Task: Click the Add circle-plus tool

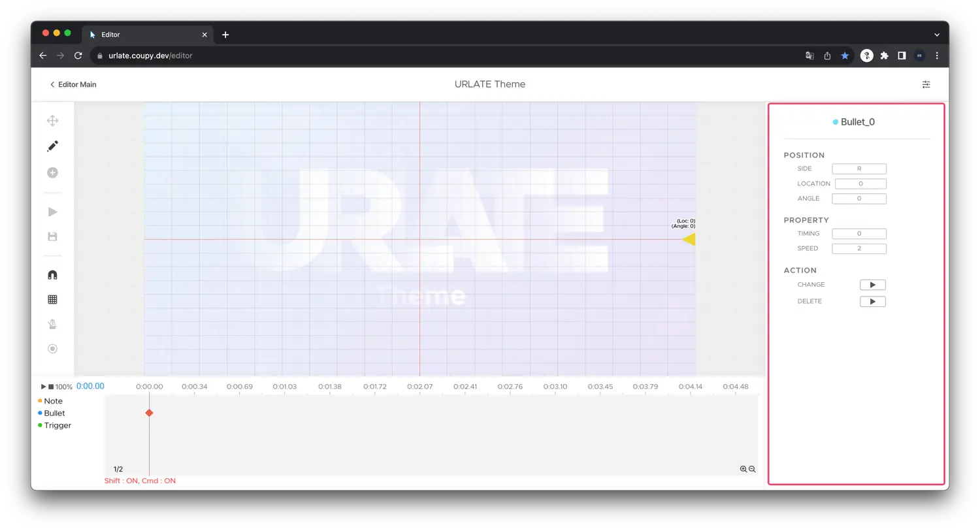Action: click(52, 172)
